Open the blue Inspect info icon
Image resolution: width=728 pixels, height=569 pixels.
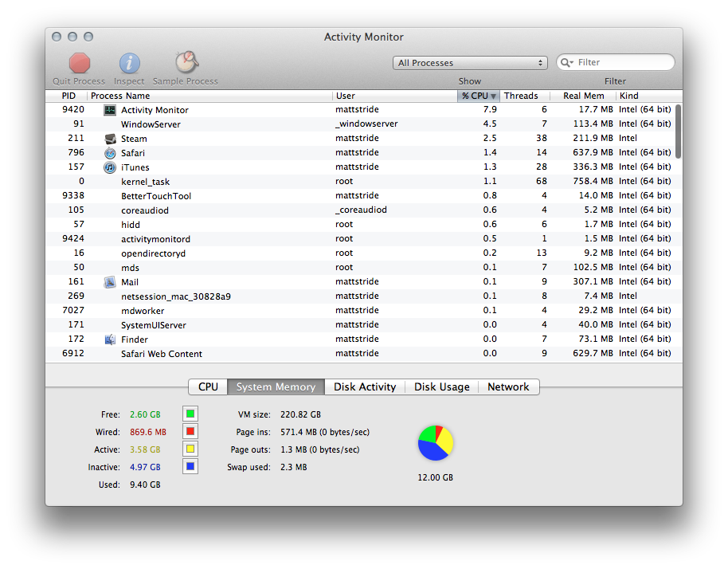tap(130, 63)
